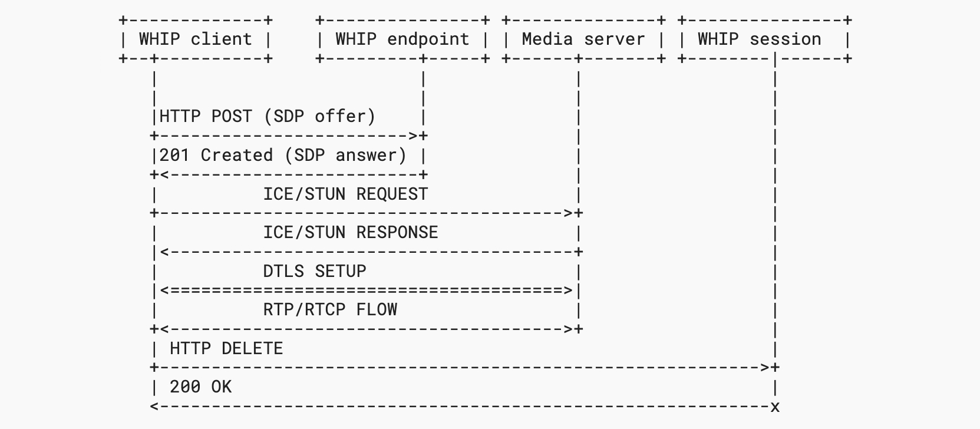Click the WHIP client box label
Image resolution: width=980 pixels, height=429 pixels.
point(195,39)
